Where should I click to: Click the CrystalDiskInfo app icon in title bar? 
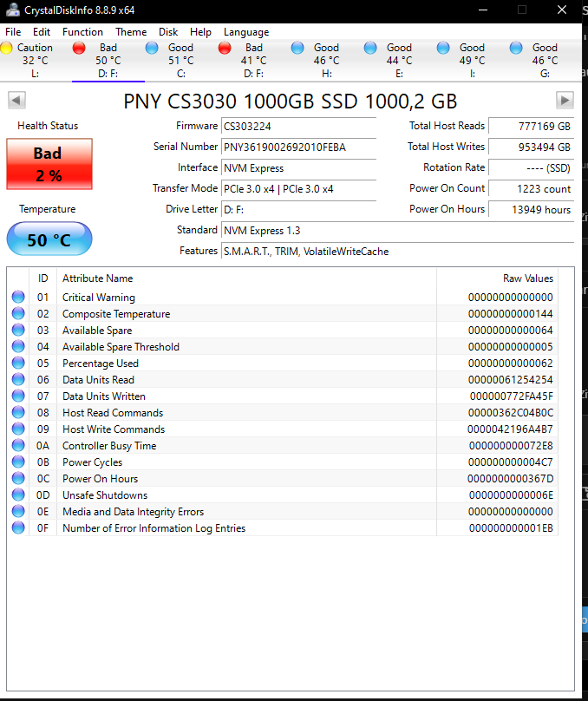point(13,10)
